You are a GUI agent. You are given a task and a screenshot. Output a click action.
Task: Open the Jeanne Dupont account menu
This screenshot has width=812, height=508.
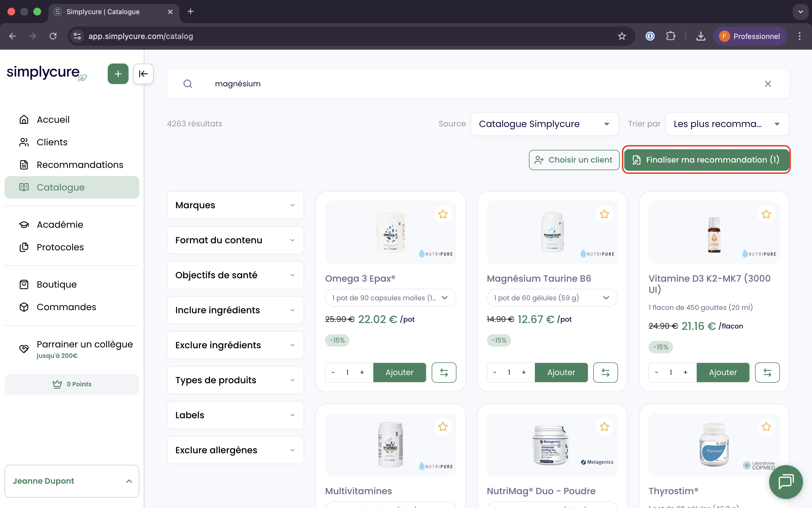[x=72, y=481]
